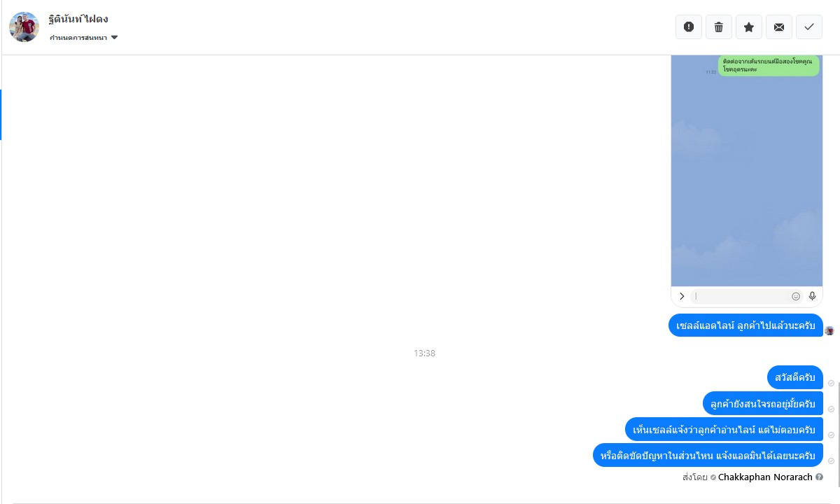The image size is (840, 504).
Task: Delete the conversation with the trash icon
Action: pos(719,27)
